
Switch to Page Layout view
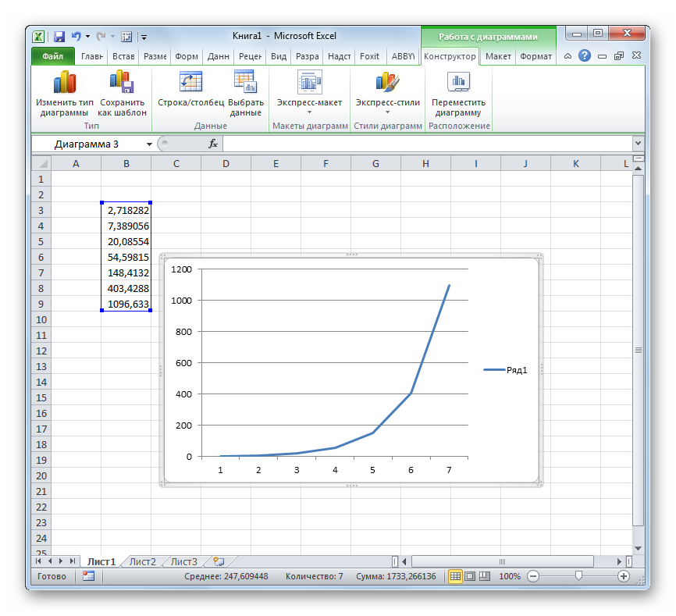[470, 576]
